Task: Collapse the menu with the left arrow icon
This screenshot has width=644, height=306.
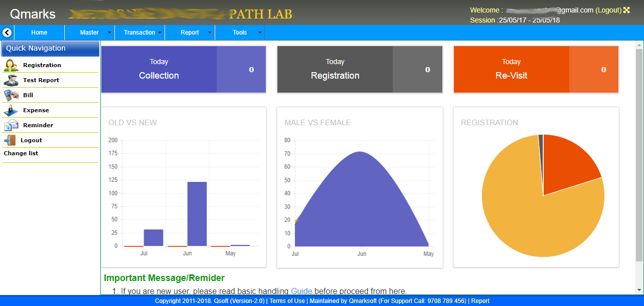Action: click(x=7, y=32)
